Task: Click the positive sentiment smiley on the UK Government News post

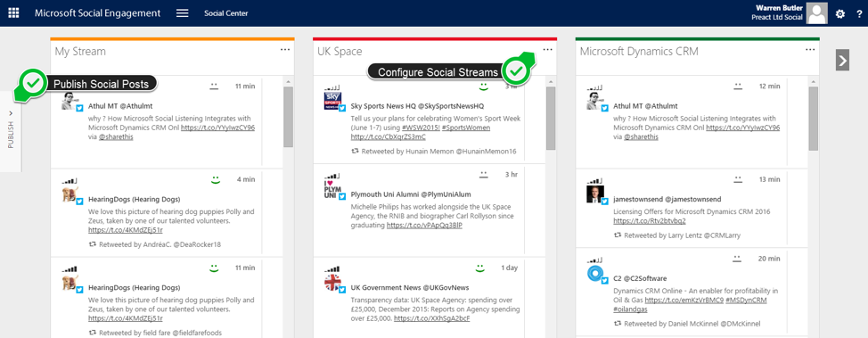Action: coord(480,268)
